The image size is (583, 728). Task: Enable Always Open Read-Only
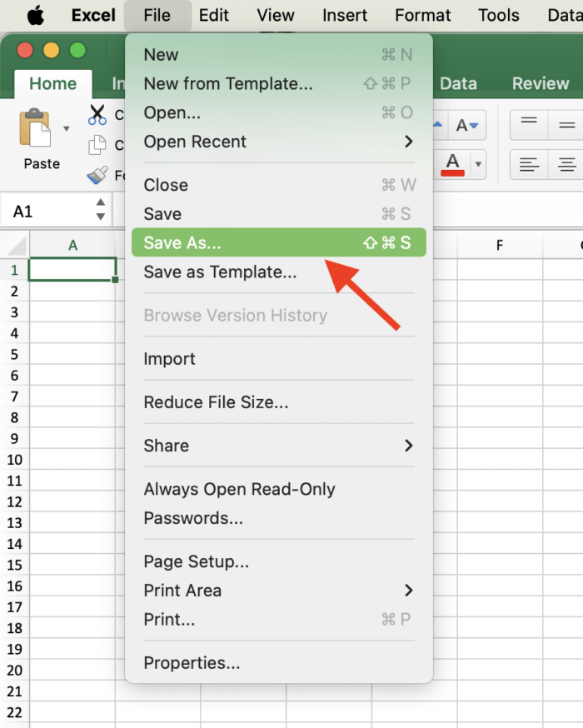(x=239, y=490)
